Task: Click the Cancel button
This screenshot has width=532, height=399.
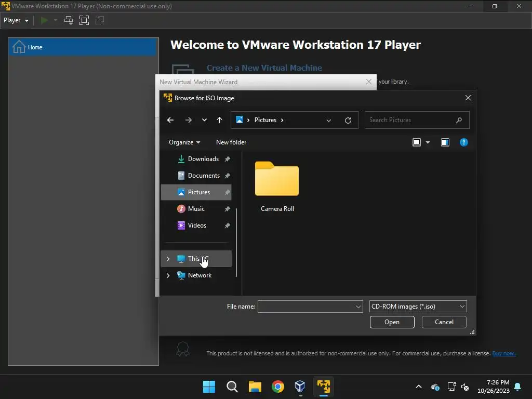Action: (444, 322)
